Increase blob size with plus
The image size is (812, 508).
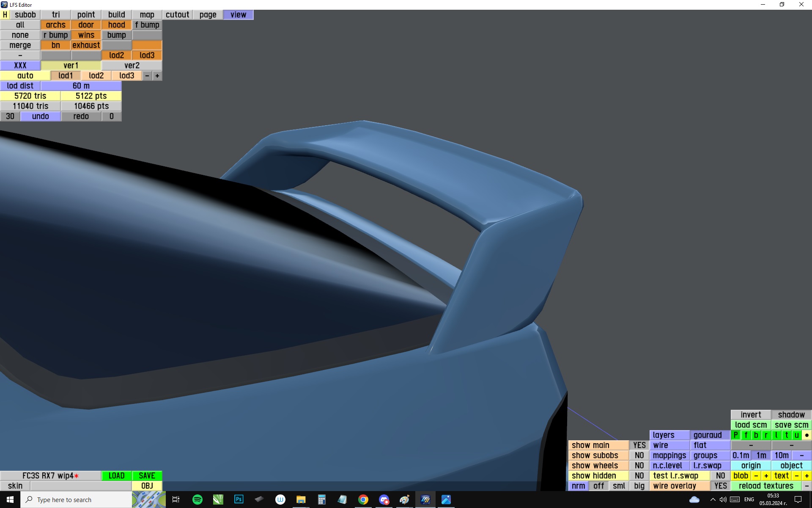[766, 476]
